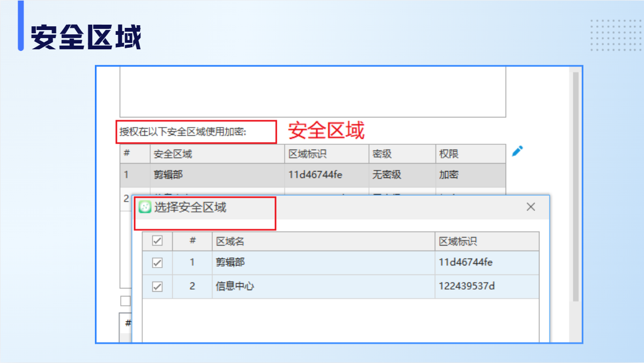
Task: Toggle the select-all checkbox in dialog header
Action: [x=157, y=241]
